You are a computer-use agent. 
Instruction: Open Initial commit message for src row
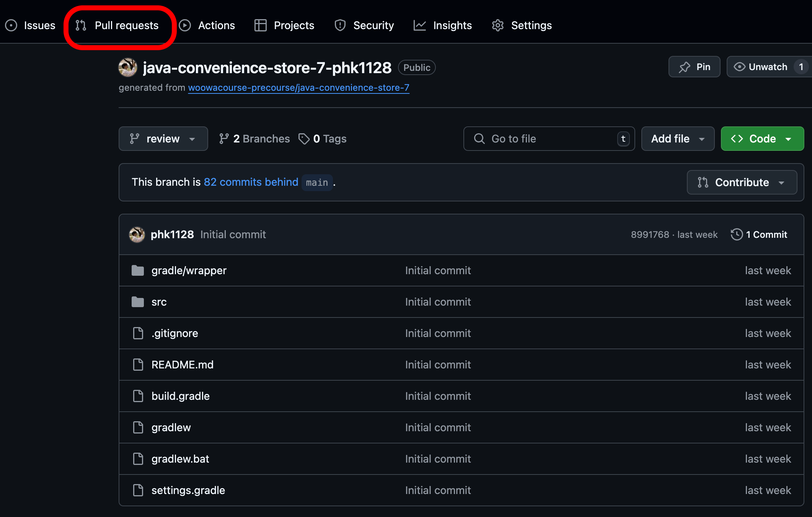click(438, 302)
